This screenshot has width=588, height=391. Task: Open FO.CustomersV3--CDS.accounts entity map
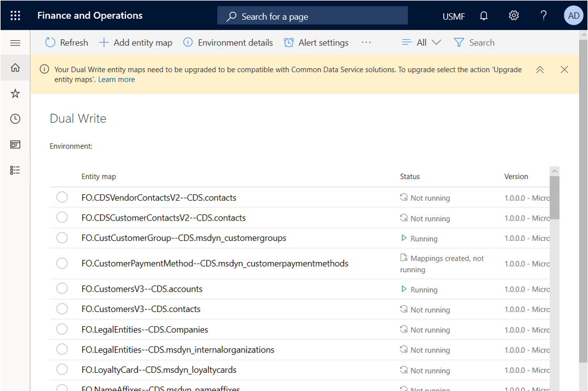(x=142, y=289)
